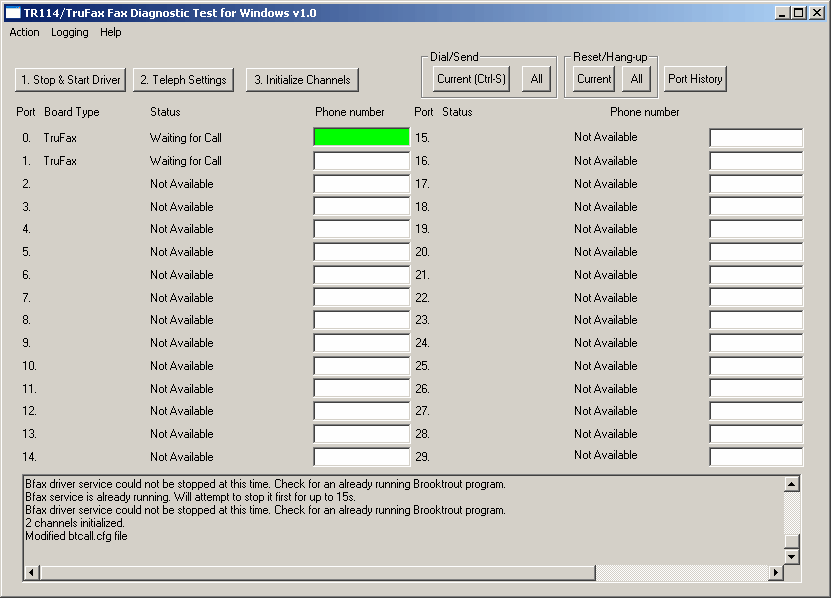The width and height of the screenshot is (831, 598).
Task: Click the application icon in the title bar
Action: pos(13,13)
